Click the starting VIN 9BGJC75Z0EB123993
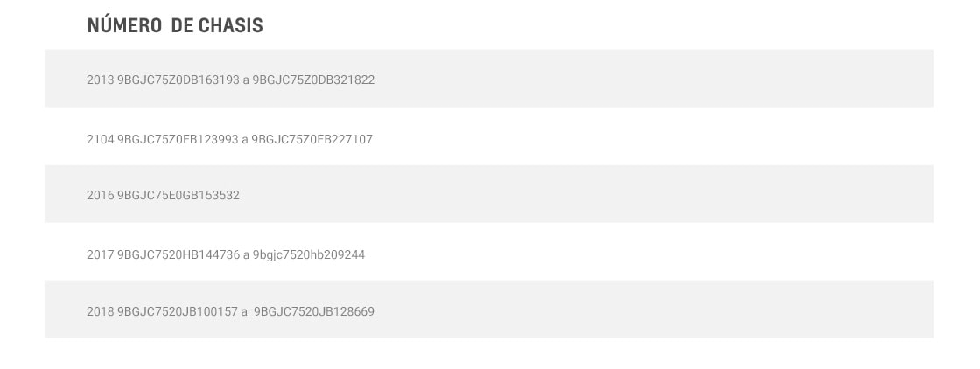This screenshot has height=369, width=980. (x=178, y=139)
